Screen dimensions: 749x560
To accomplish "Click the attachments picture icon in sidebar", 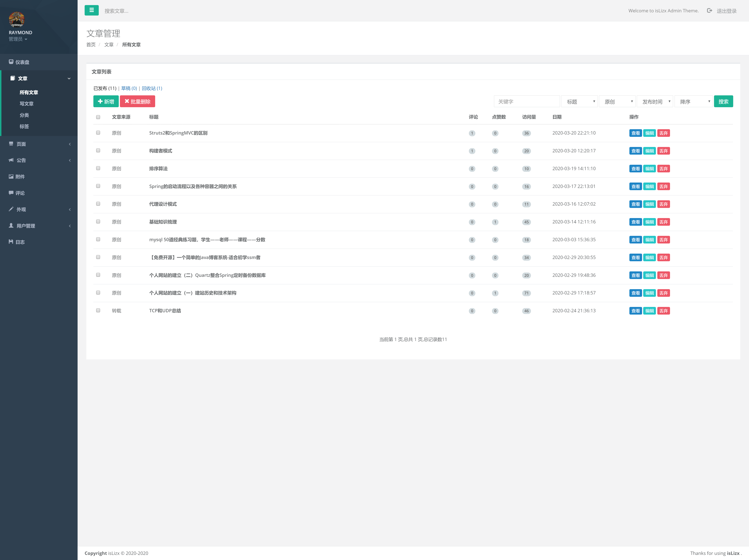I will pos(11,176).
